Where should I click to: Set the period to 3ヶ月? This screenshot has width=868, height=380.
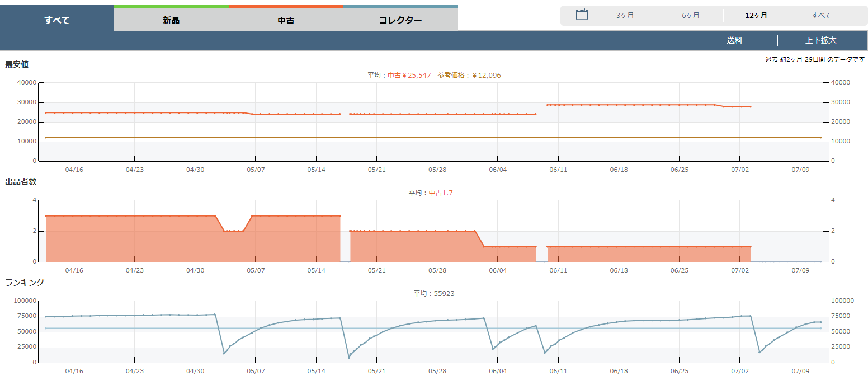tap(625, 16)
